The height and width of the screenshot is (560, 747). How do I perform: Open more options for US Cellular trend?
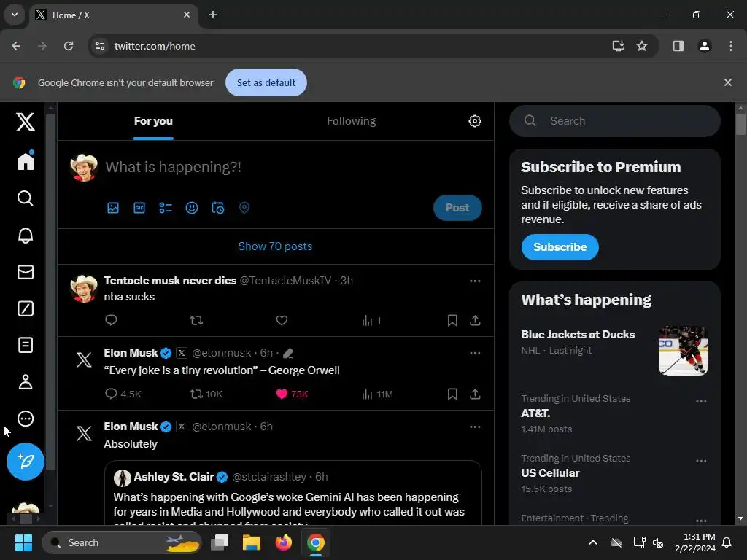click(x=701, y=461)
